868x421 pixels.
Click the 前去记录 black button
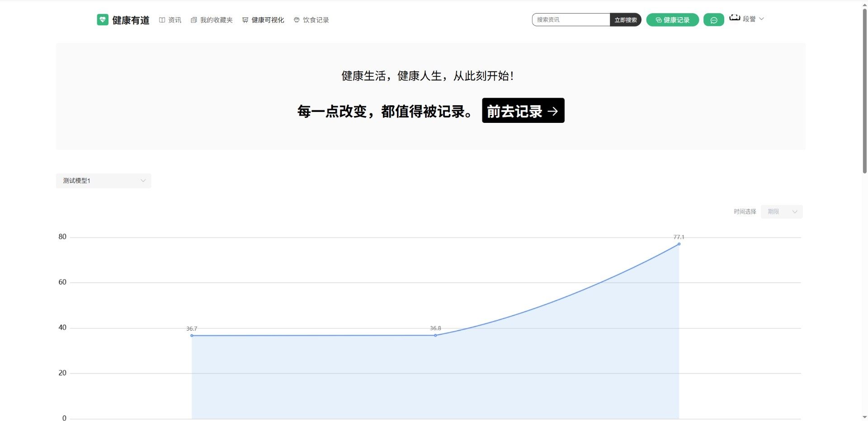[x=523, y=110]
